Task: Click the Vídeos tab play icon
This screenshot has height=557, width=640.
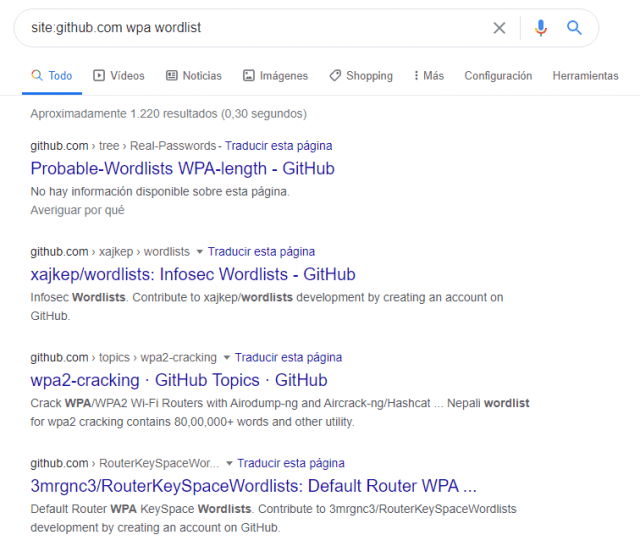Action: point(99,76)
